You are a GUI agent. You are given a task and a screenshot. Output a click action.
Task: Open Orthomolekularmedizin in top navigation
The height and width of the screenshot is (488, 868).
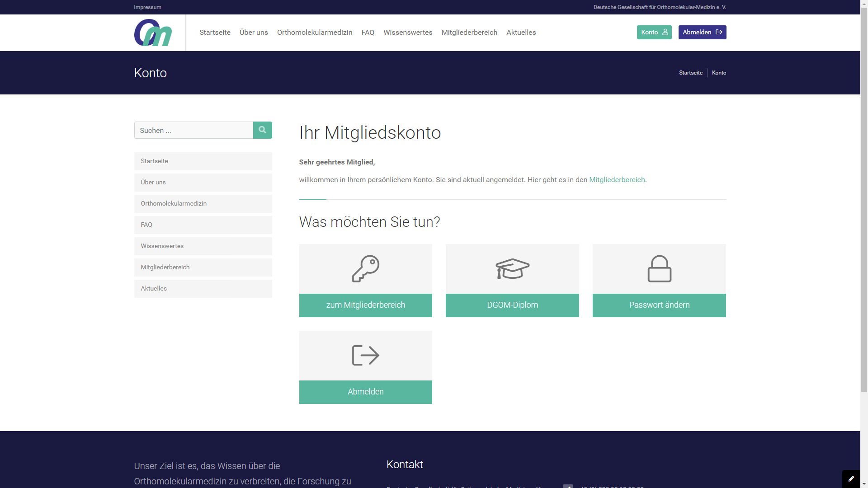[x=315, y=33]
